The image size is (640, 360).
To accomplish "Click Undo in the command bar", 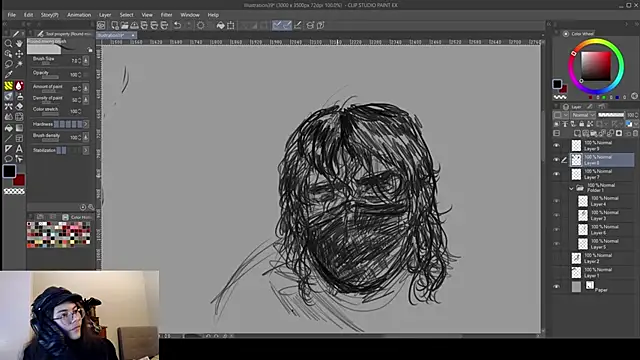I will click(x=178, y=25).
